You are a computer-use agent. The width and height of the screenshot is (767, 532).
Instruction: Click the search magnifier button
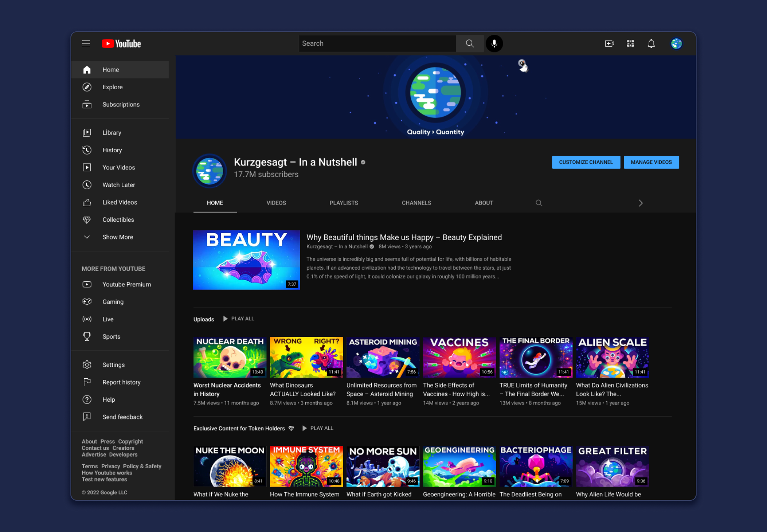click(470, 43)
